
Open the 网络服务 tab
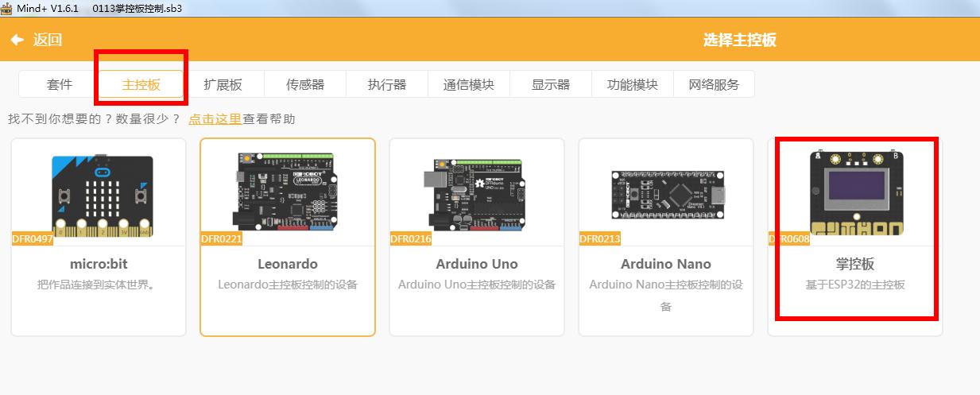[x=714, y=84]
